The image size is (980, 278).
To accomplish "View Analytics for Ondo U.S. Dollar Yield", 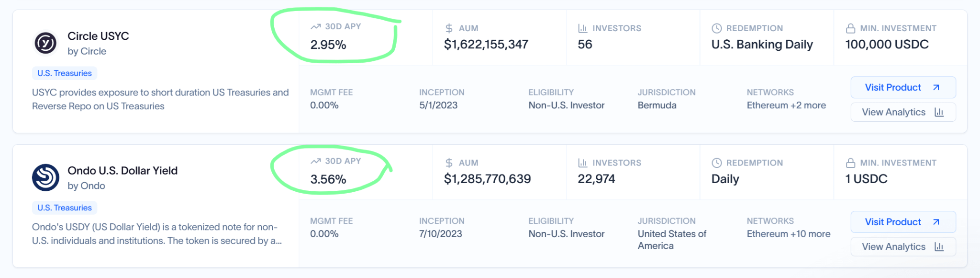I will point(902,247).
